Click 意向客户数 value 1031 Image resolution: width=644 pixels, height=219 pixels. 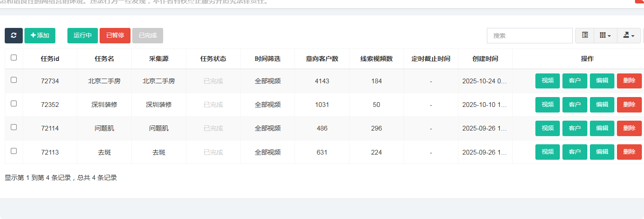[x=322, y=105]
